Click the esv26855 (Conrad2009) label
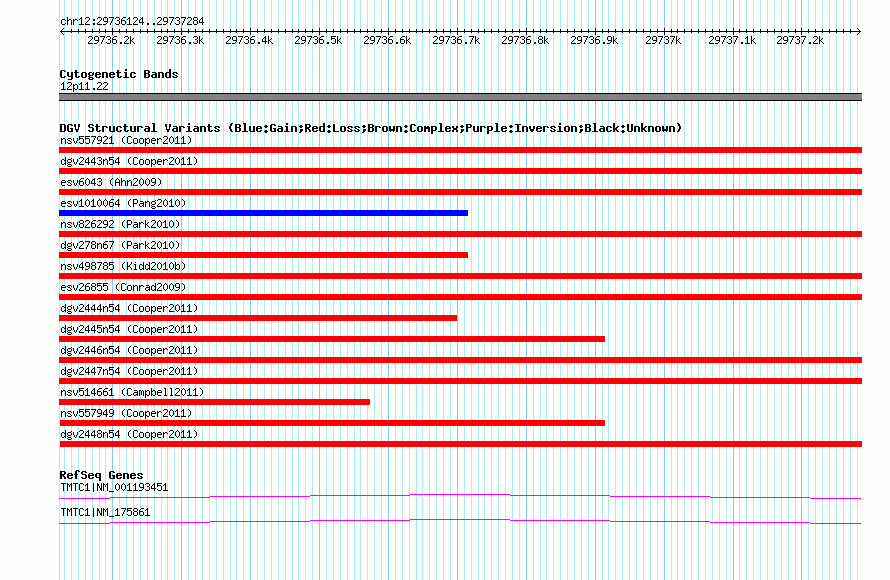 pyautogui.click(x=123, y=287)
